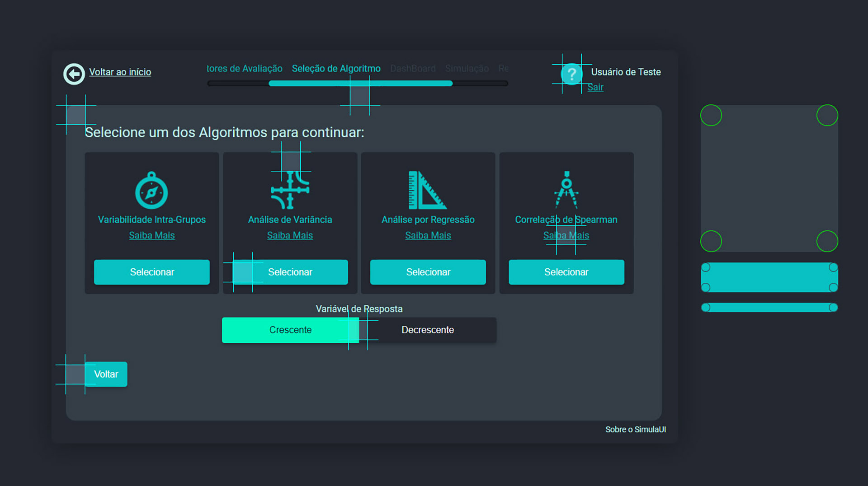The width and height of the screenshot is (868, 486).
Task: Select the Variabilidade Intra-Grupos algorithm
Action: pos(152,272)
